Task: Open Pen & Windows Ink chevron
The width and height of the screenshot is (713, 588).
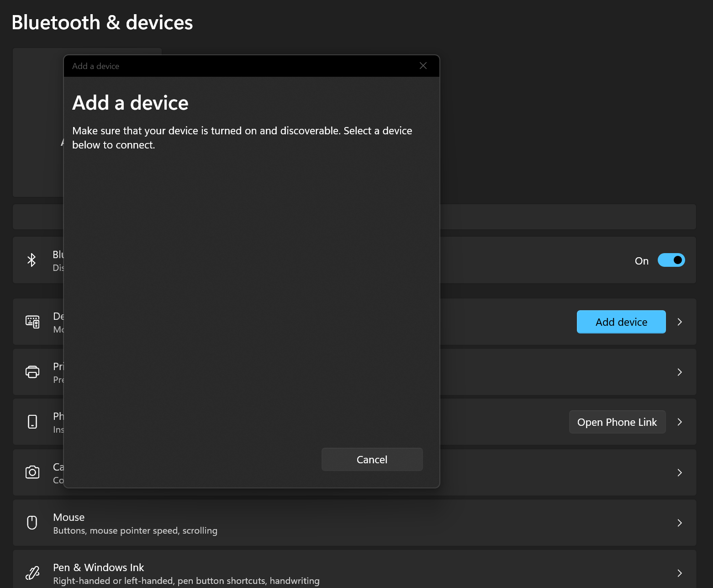Action: point(680,573)
